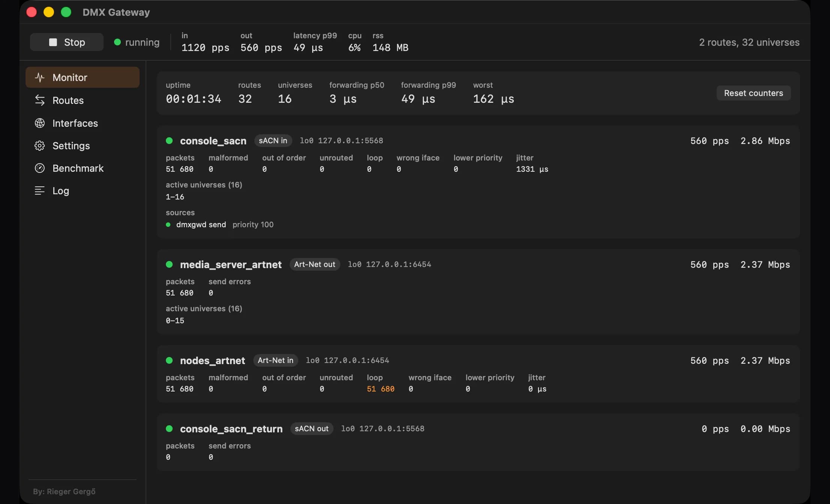Viewport: 830px width, 504px height.
Task: Click the orange loop count 51 680
Action: pos(380,389)
